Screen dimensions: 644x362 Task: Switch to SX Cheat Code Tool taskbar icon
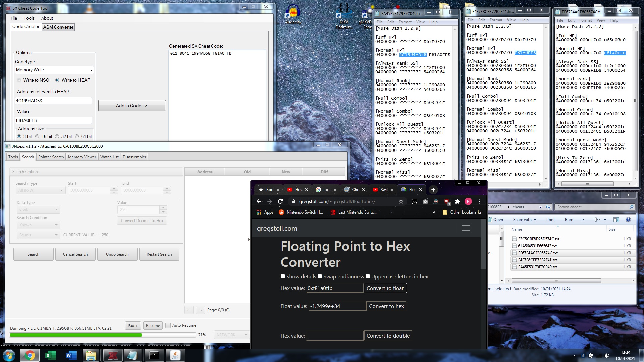coord(113,355)
